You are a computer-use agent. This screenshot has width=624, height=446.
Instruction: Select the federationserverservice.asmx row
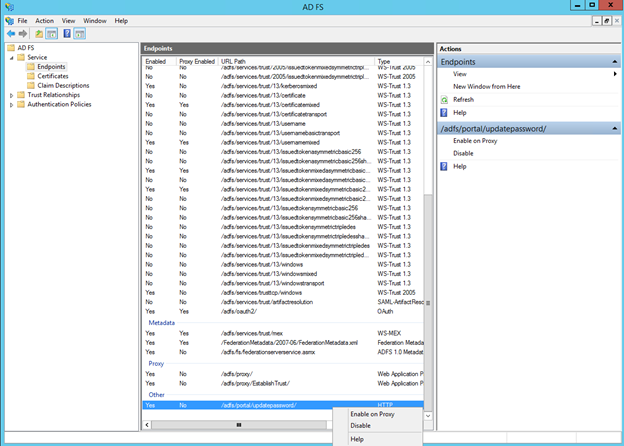pyautogui.click(x=283, y=352)
